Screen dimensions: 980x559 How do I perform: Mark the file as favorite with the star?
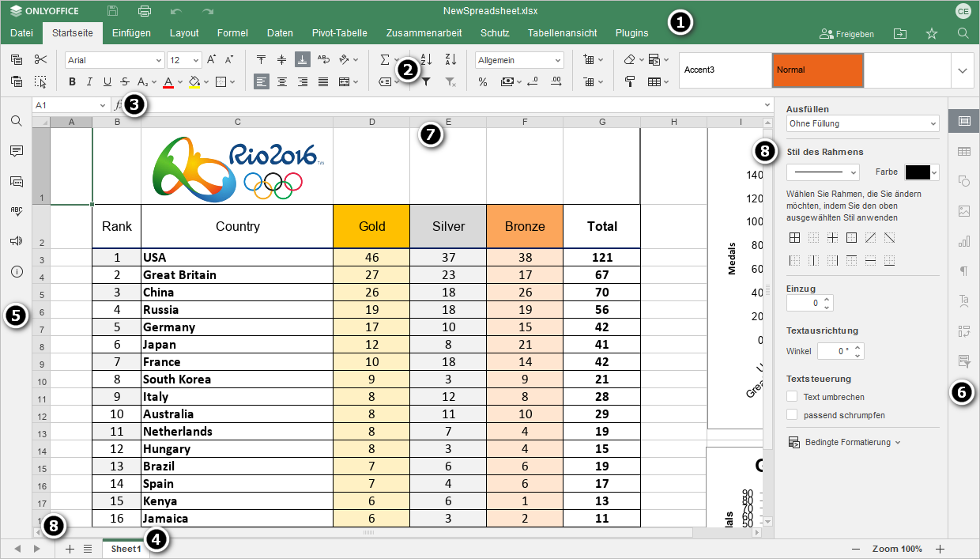point(932,33)
